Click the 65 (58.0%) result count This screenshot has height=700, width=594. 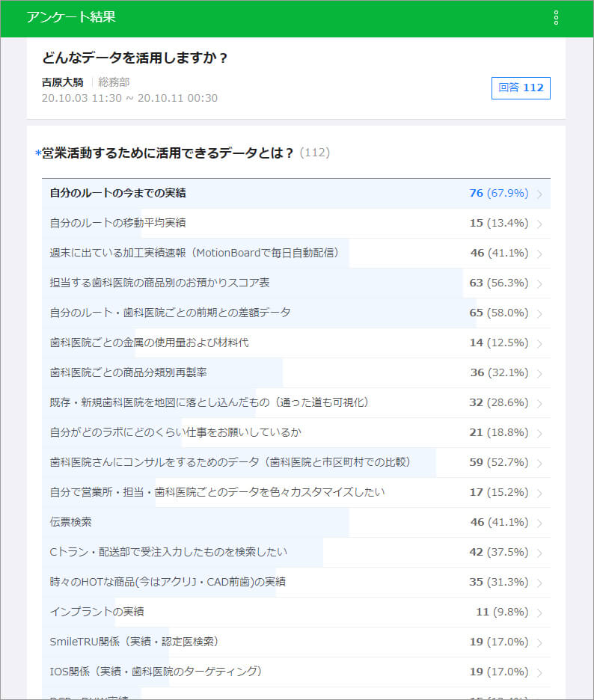(x=498, y=313)
